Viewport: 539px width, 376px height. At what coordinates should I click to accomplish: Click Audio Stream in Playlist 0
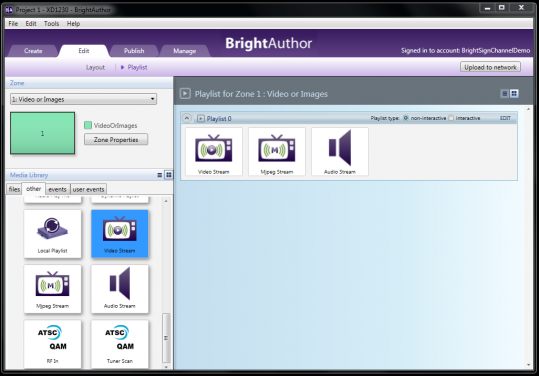340,152
